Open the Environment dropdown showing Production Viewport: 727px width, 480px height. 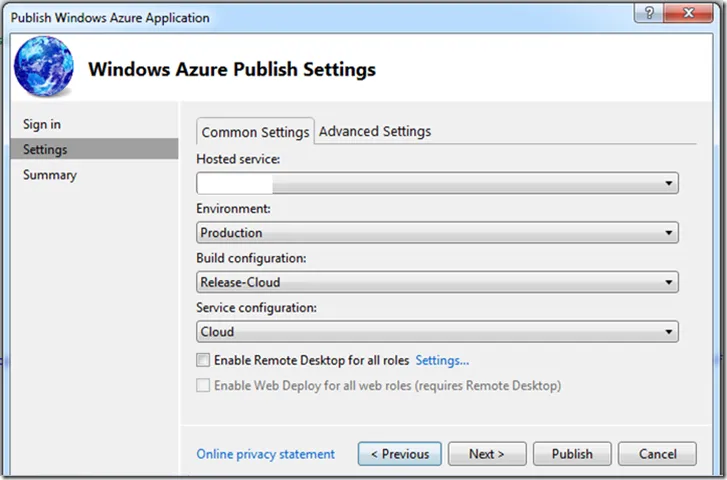(x=437, y=232)
